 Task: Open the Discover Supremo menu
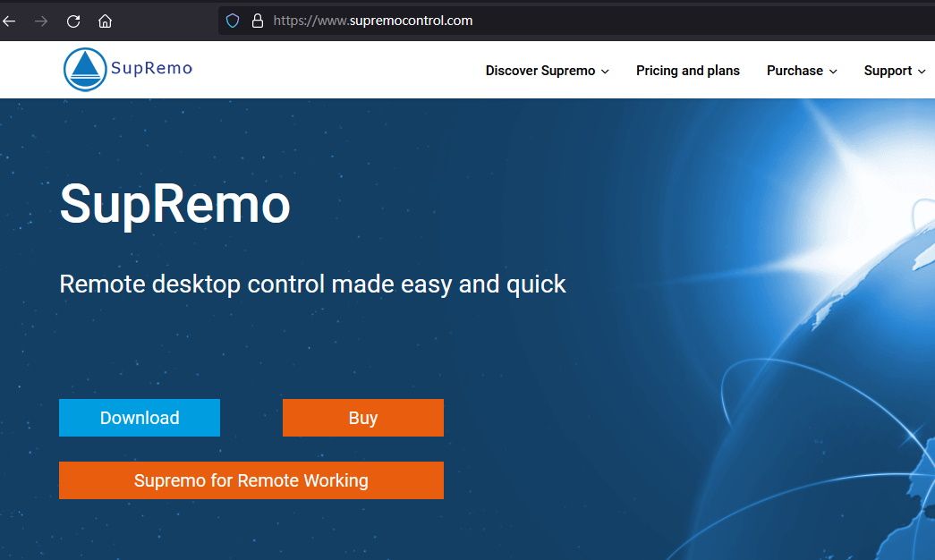point(540,71)
